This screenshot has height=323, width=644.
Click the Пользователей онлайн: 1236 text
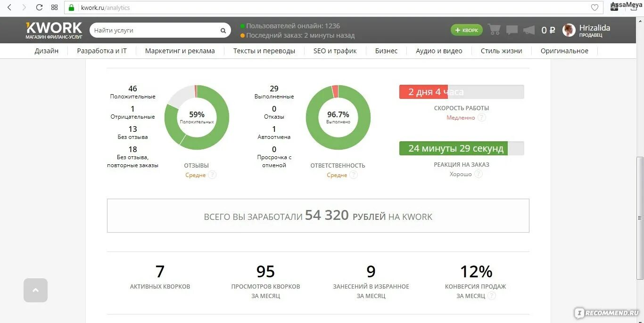pyautogui.click(x=293, y=26)
